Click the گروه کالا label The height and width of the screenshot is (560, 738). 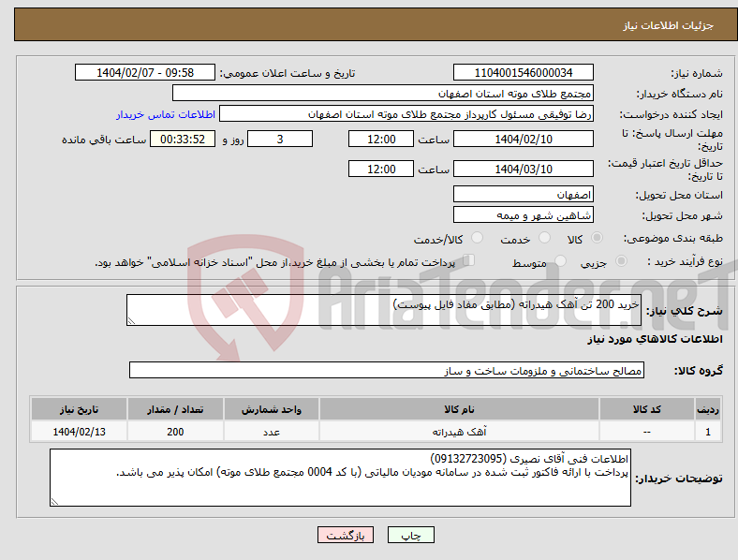tap(698, 370)
